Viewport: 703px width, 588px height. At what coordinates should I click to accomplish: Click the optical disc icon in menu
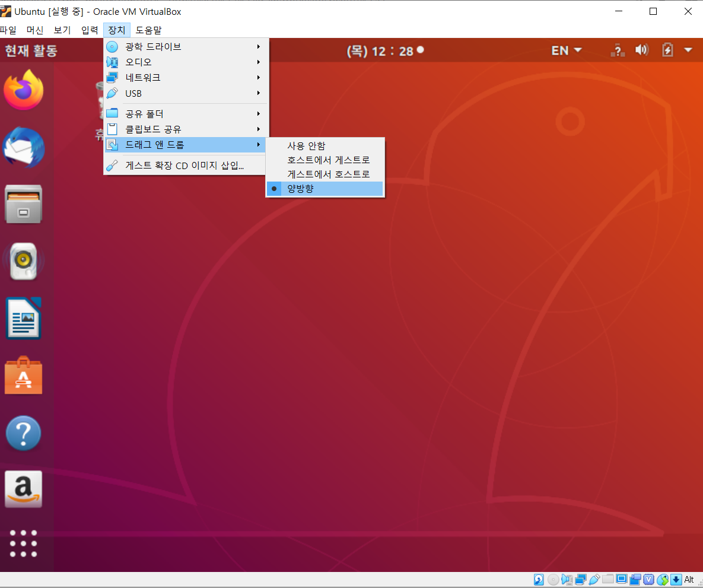[x=112, y=47]
